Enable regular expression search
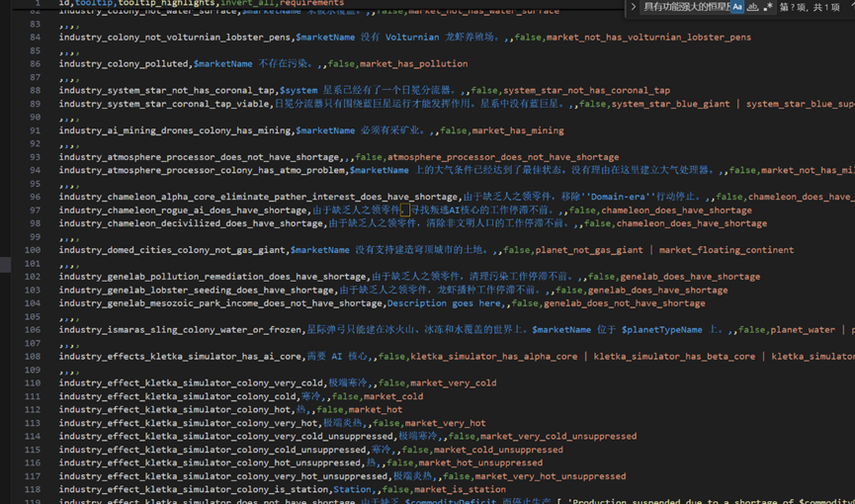The width and height of the screenshot is (855, 504). [769, 7]
